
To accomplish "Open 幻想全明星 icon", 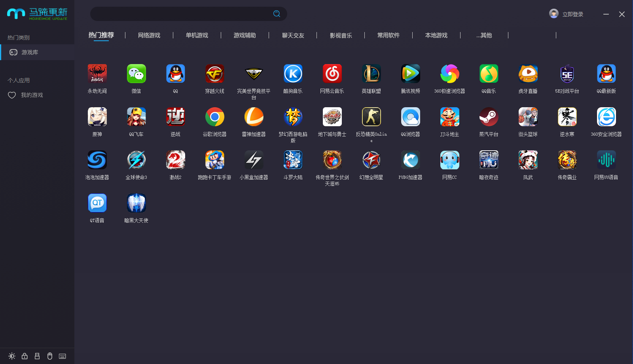I will 371,160.
